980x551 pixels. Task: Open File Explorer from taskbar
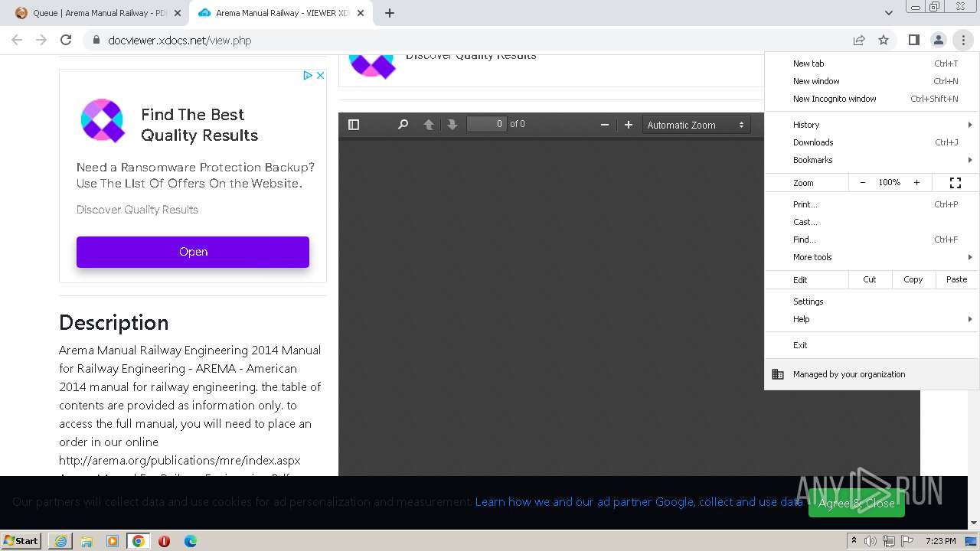click(87, 541)
